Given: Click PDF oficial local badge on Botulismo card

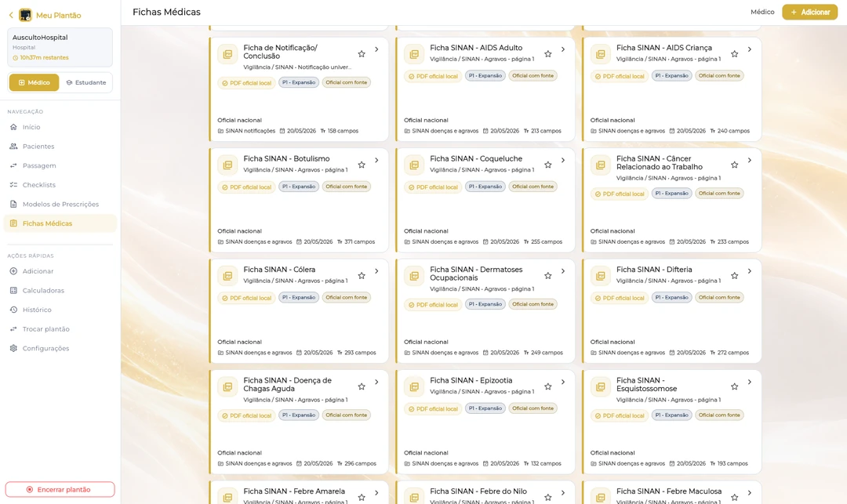Looking at the screenshot, I should point(246,187).
